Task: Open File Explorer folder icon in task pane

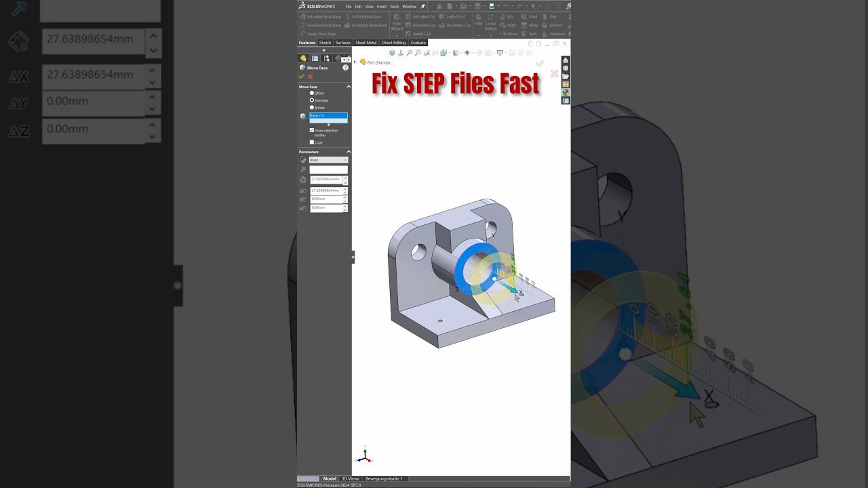Action: pos(566,77)
